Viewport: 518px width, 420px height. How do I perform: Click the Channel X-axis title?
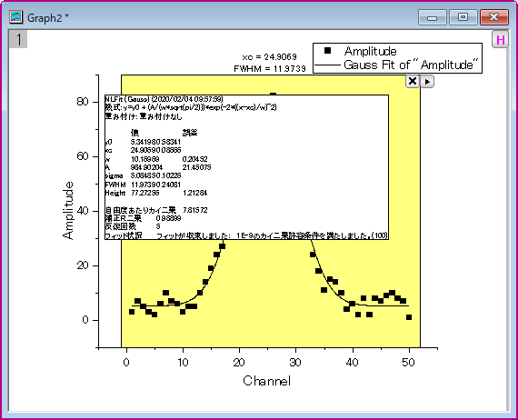tap(267, 381)
